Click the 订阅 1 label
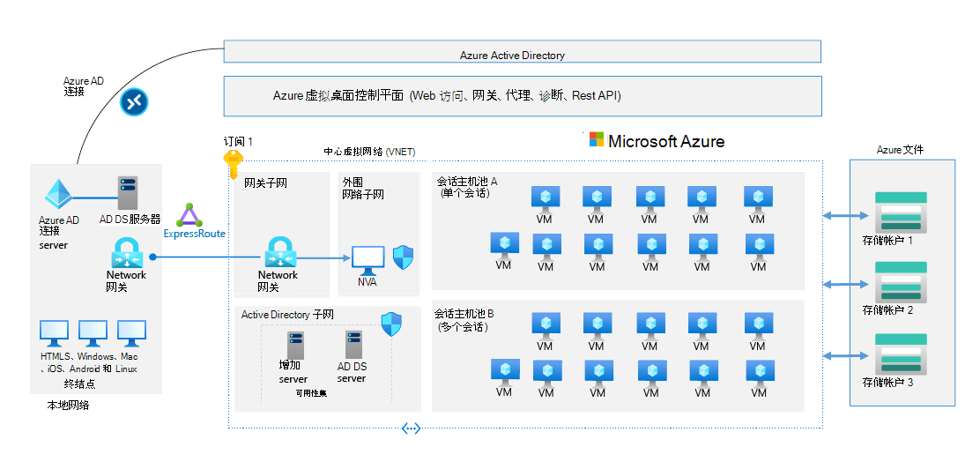The height and width of the screenshot is (462, 980). coord(238,142)
